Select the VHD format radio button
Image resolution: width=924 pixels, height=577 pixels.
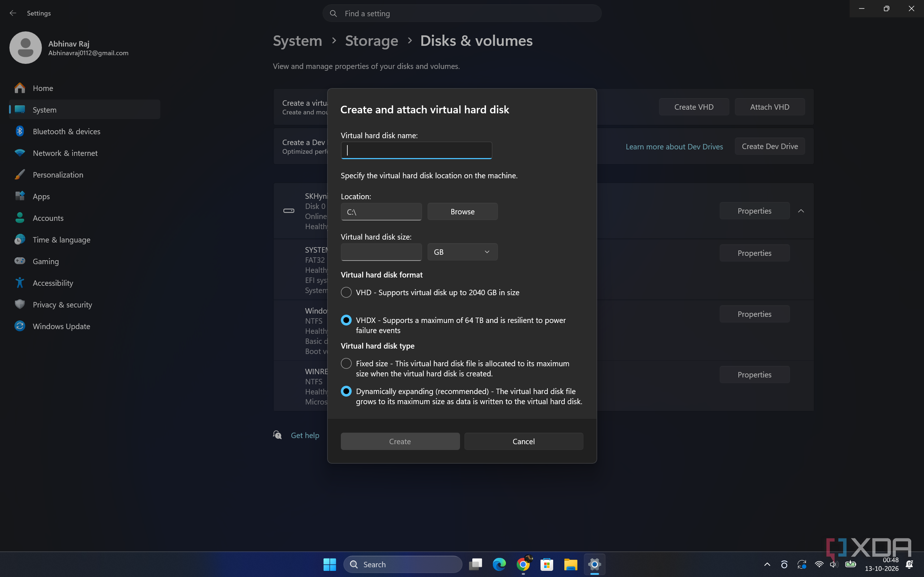click(346, 292)
